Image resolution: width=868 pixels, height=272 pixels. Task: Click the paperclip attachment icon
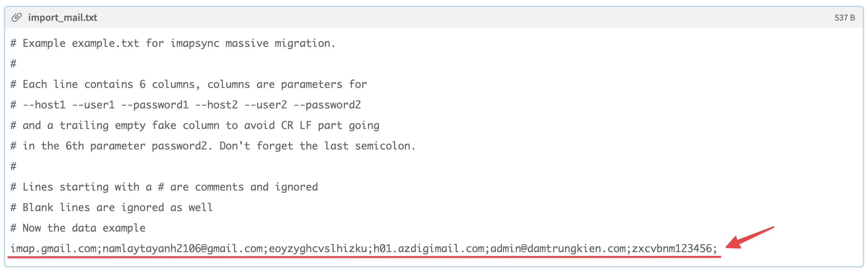click(x=17, y=17)
